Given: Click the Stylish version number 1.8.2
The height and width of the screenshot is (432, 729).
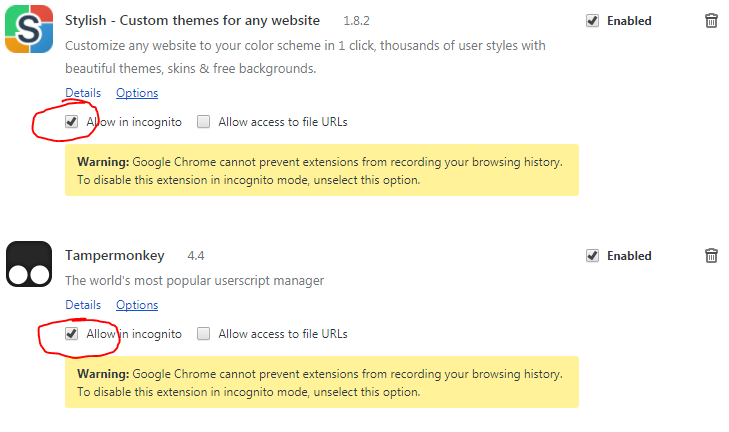Looking at the screenshot, I should [x=356, y=21].
